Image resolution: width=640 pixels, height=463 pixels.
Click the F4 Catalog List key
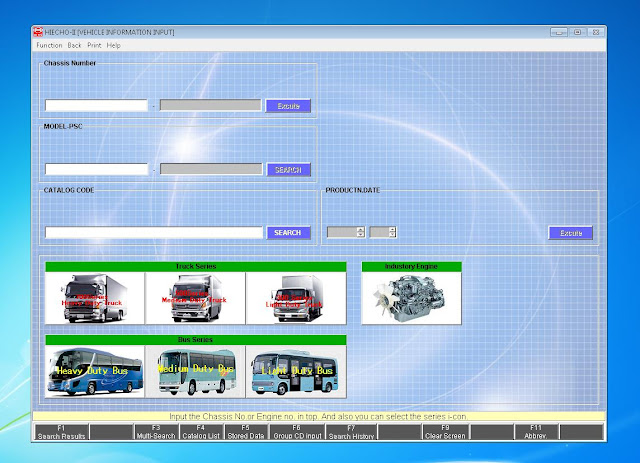(x=201, y=432)
